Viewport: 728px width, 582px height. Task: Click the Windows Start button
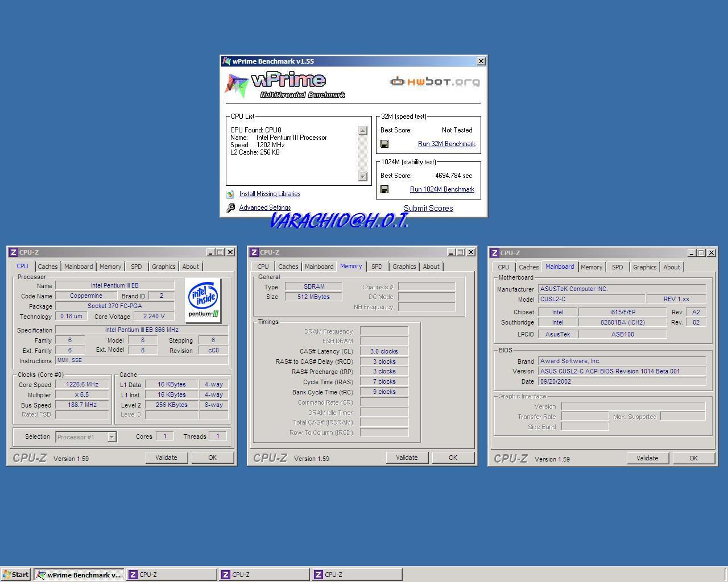[16, 575]
